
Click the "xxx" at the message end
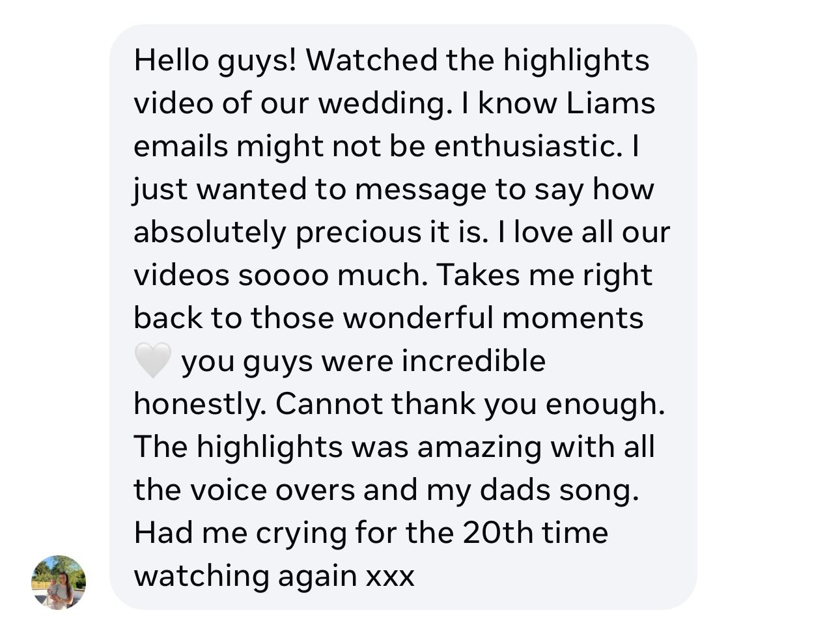(x=390, y=575)
